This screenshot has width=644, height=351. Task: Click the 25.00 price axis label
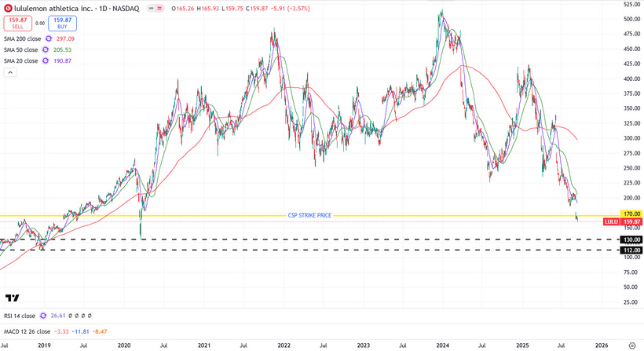click(x=631, y=302)
